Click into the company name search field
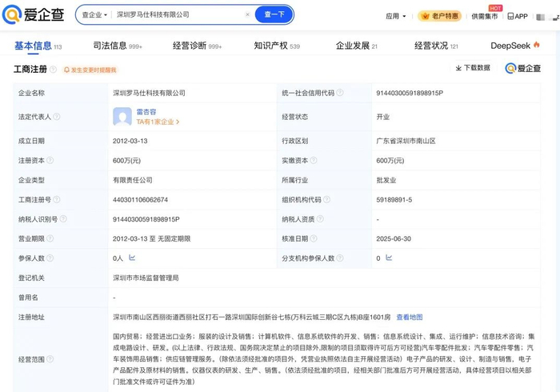Screen dimensions: 560x392 [176, 14]
